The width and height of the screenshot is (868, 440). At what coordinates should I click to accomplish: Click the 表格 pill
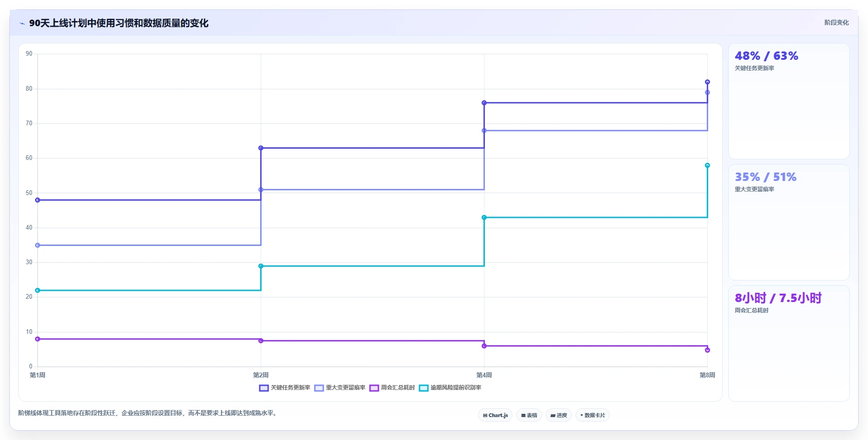529,415
